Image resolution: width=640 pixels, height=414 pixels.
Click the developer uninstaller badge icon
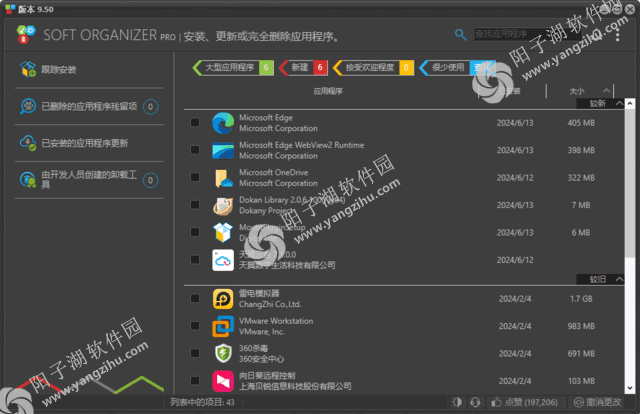28,180
